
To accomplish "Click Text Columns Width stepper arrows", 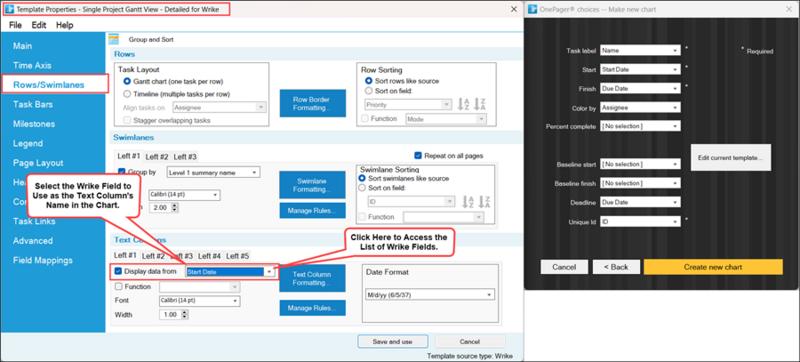I will [x=185, y=315].
